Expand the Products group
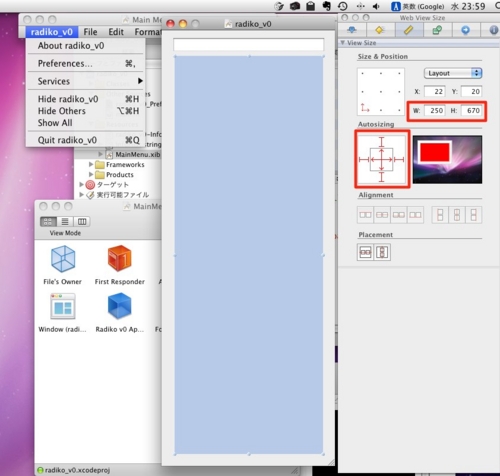This screenshot has height=476, width=500. [x=91, y=174]
